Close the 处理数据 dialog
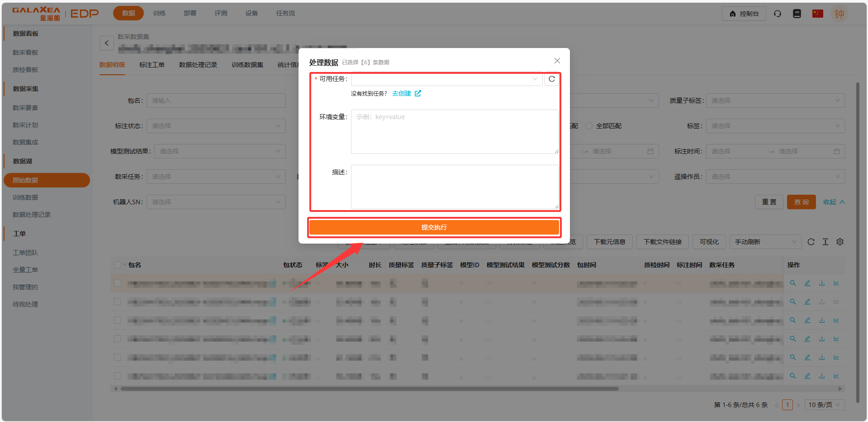 point(557,61)
